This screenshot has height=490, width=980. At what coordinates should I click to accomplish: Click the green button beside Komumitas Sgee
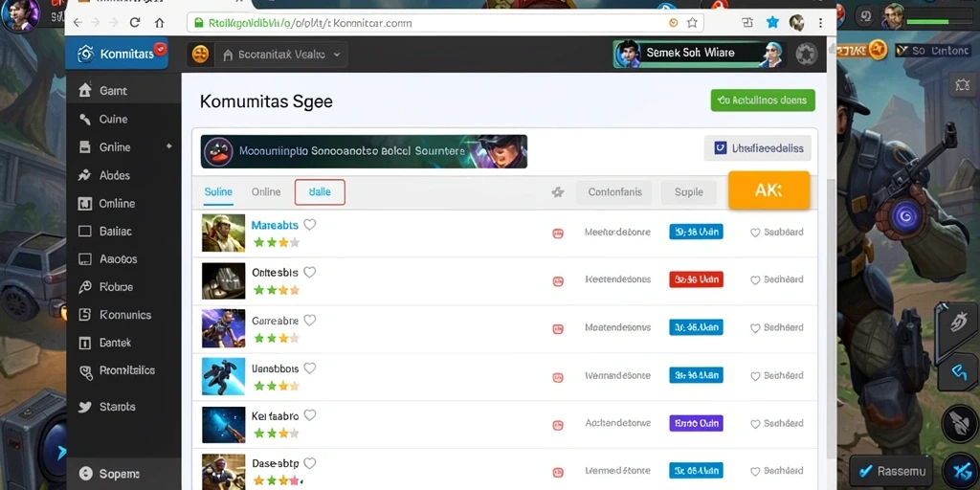[763, 100]
